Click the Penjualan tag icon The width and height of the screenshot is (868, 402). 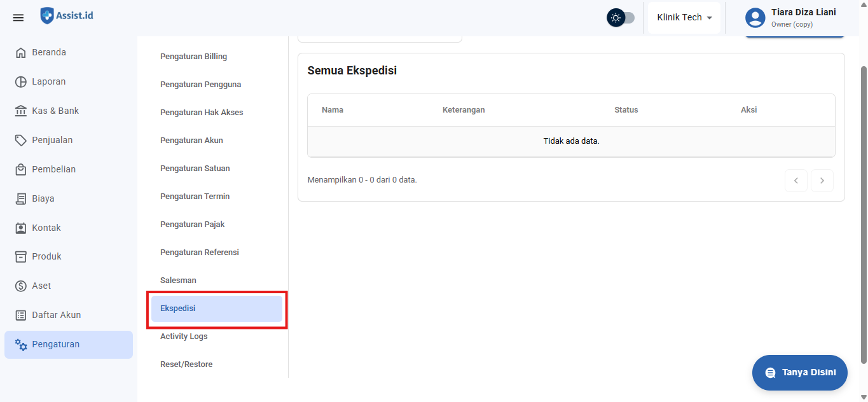click(x=21, y=141)
